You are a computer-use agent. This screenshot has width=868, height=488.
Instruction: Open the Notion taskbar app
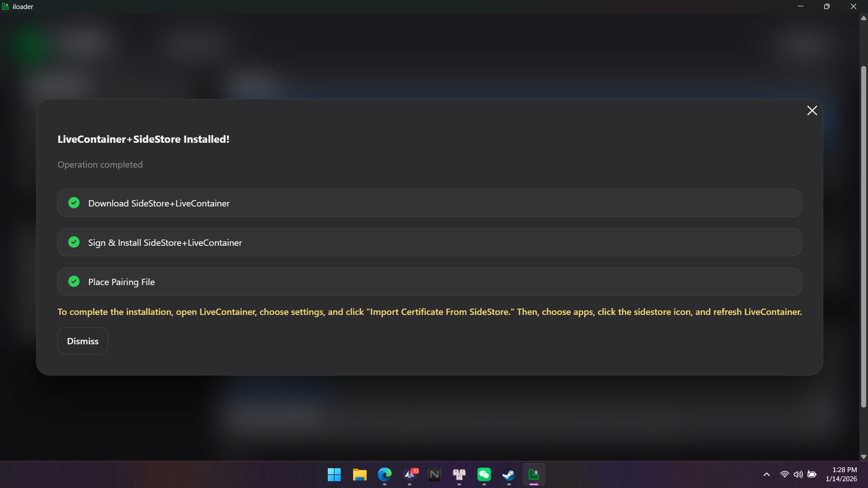[x=434, y=474]
